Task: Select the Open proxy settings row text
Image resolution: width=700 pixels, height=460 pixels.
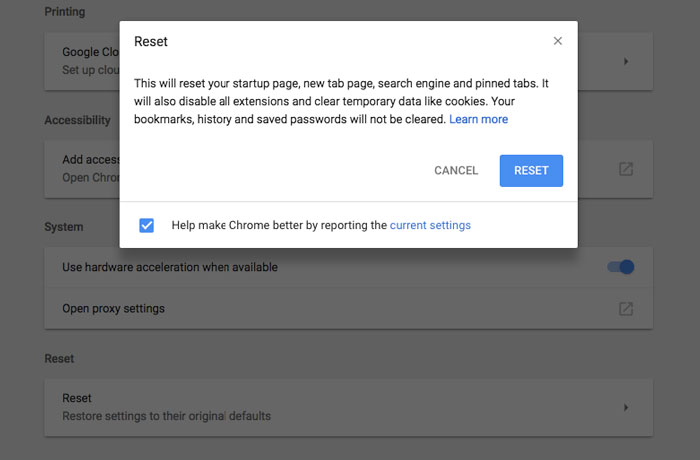Action: [113, 309]
